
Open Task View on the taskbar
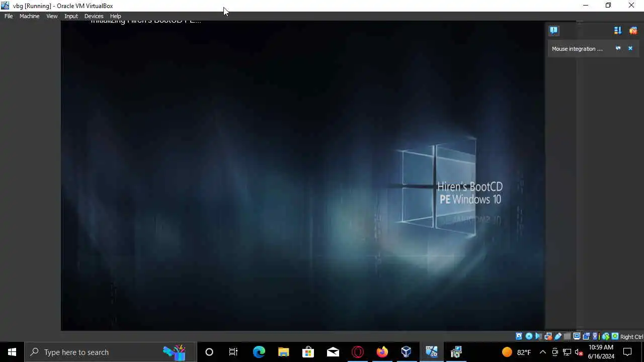pos(233,352)
